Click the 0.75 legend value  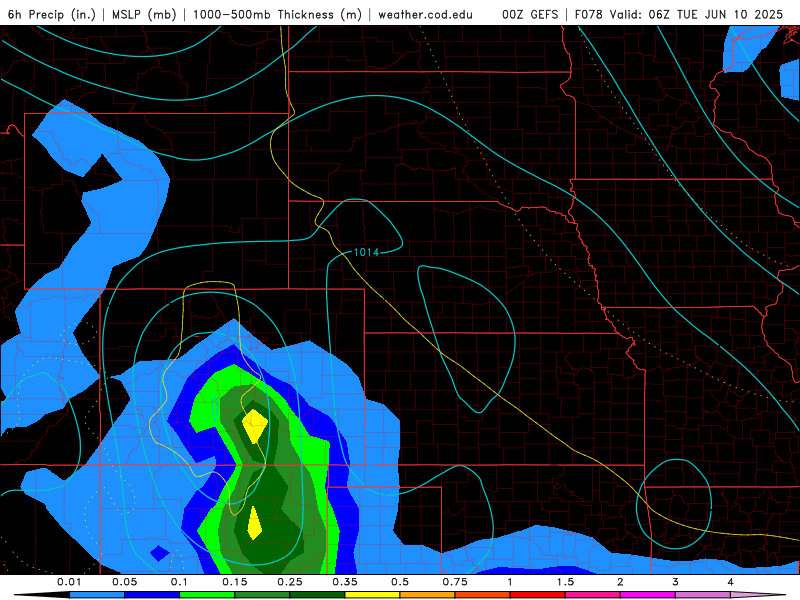coord(455,582)
